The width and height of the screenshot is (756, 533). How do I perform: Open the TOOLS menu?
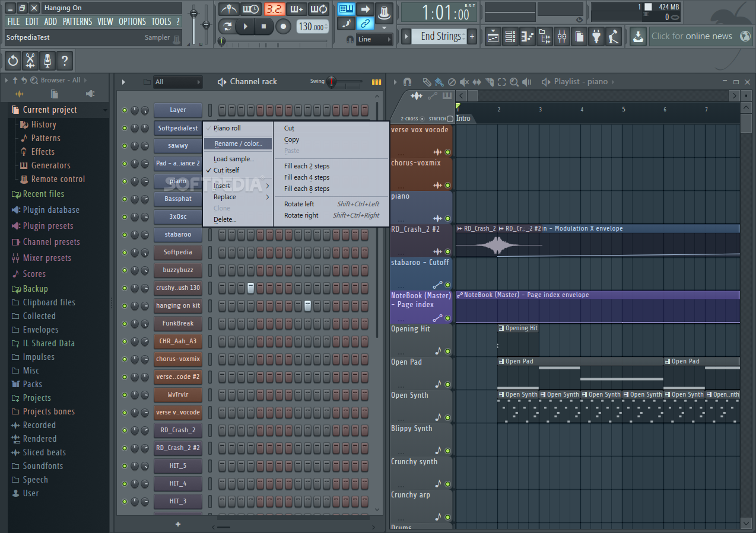point(161,21)
